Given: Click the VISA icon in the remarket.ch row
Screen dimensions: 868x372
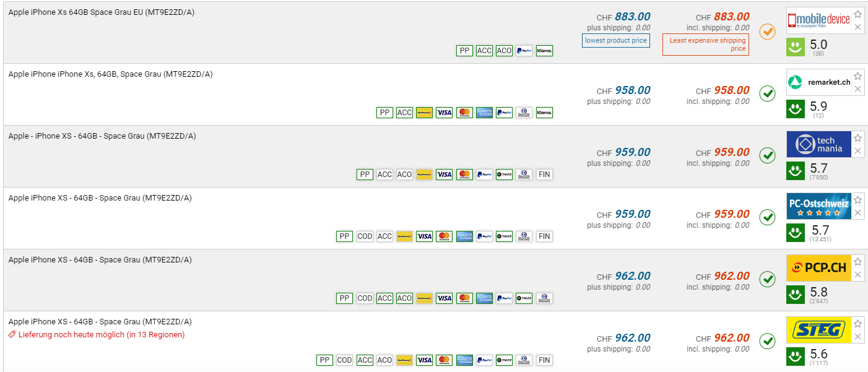Looking at the screenshot, I should (444, 113).
